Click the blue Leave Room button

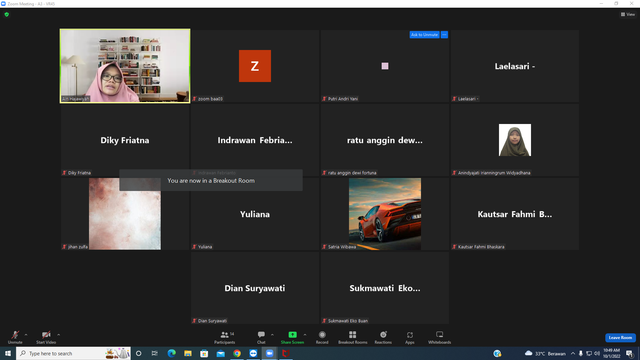click(620, 338)
